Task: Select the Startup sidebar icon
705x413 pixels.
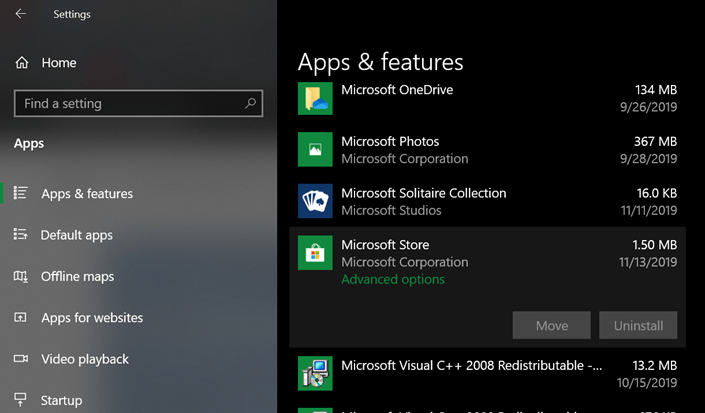Action: (x=21, y=400)
